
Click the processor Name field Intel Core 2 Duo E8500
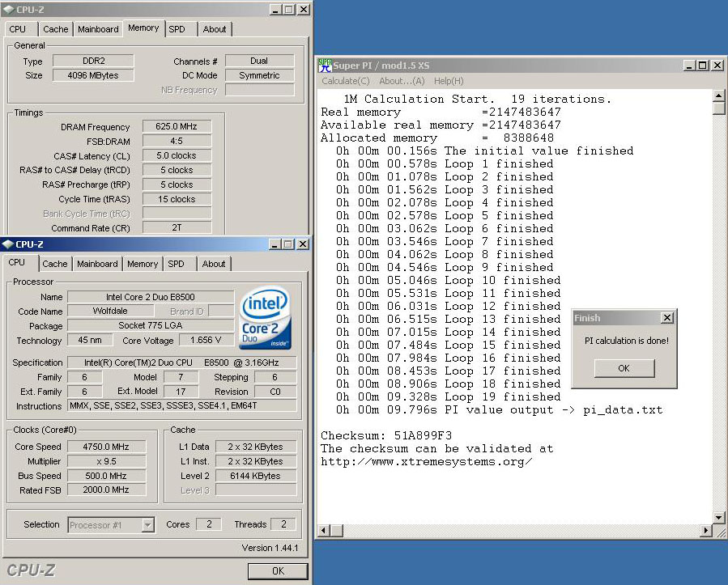[x=151, y=297]
